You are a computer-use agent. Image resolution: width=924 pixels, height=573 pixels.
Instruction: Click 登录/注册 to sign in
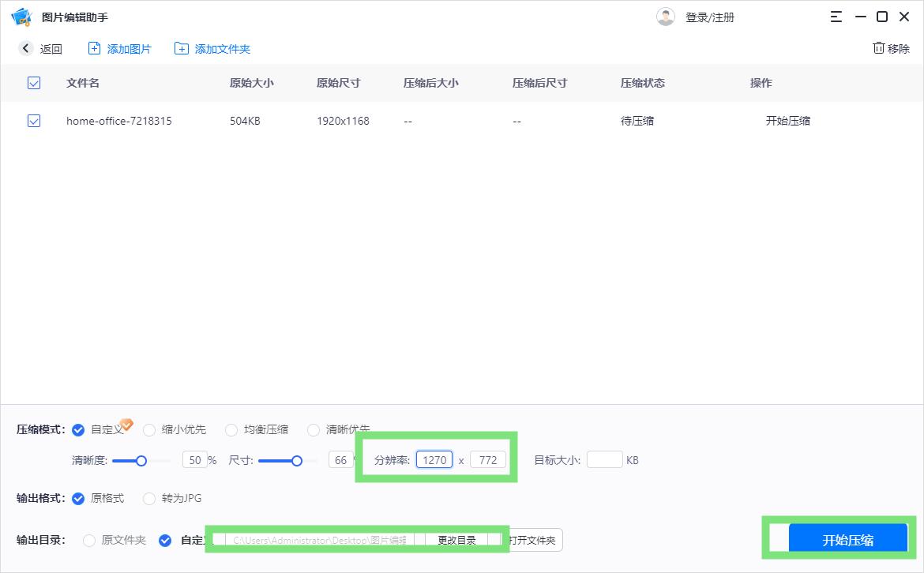click(x=709, y=17)
